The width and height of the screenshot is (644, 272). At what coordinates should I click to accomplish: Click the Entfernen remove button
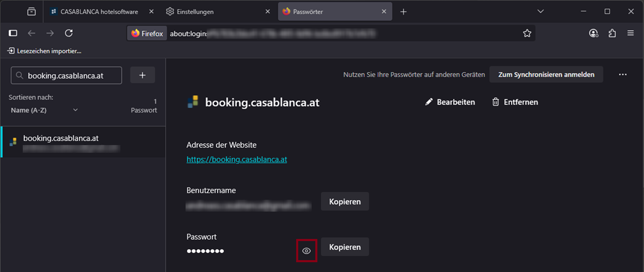coord(515,102)
